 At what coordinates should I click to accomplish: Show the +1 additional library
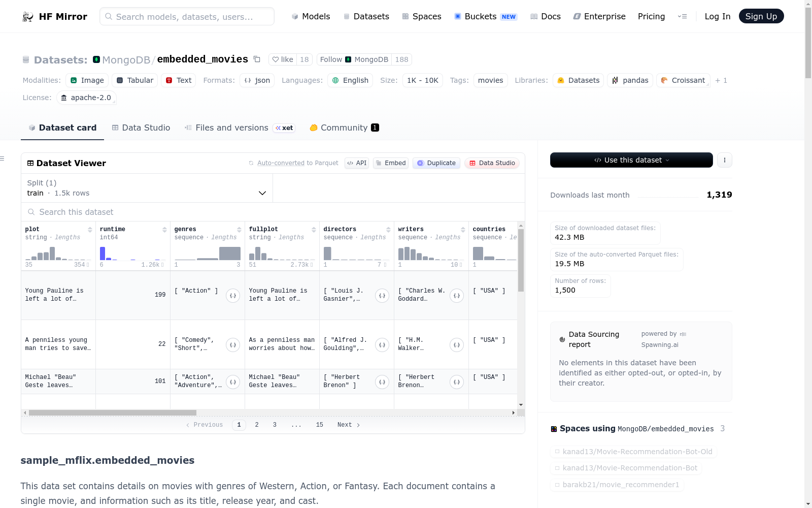pos(721,80)
